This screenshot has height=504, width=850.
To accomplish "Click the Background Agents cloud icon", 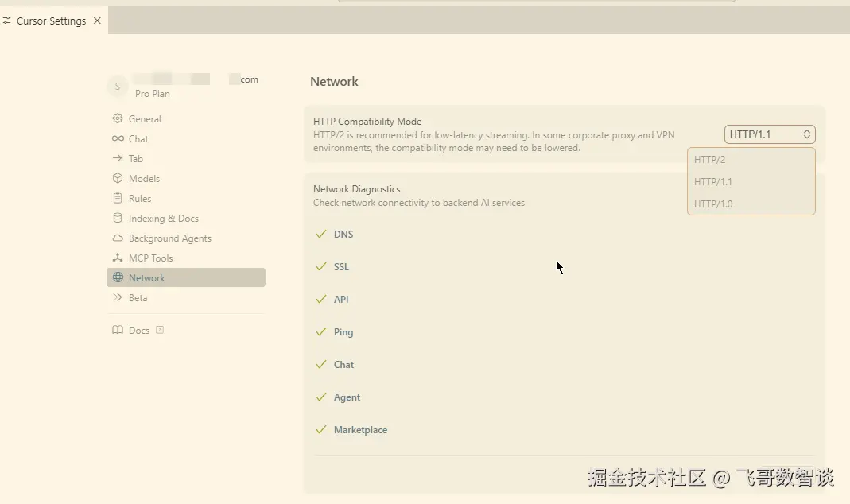I will (x=118, y=238).
